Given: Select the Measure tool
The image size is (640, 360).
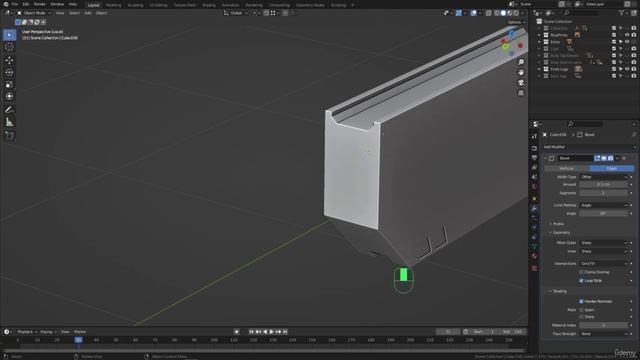Looking at the screenshot, I should (x=9, y=122).
